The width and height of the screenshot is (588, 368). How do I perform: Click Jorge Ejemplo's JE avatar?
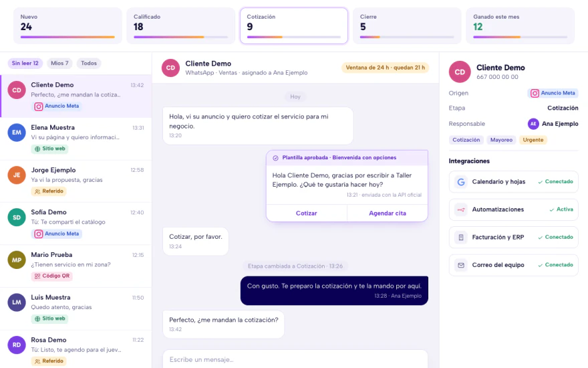tap(17, 175)
